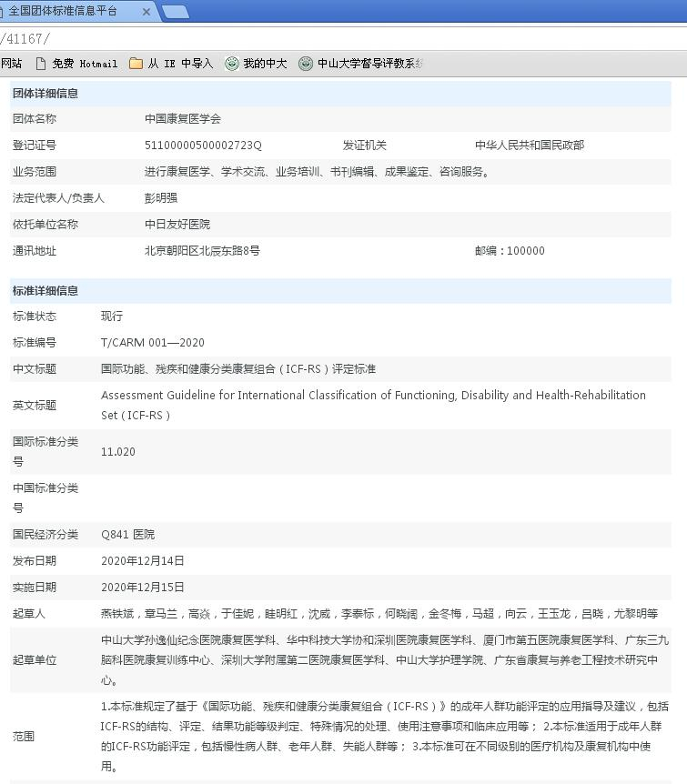The image size is (687, 784).
Task: Click the postal code 邮编：100000
Action: coord(510,251)
